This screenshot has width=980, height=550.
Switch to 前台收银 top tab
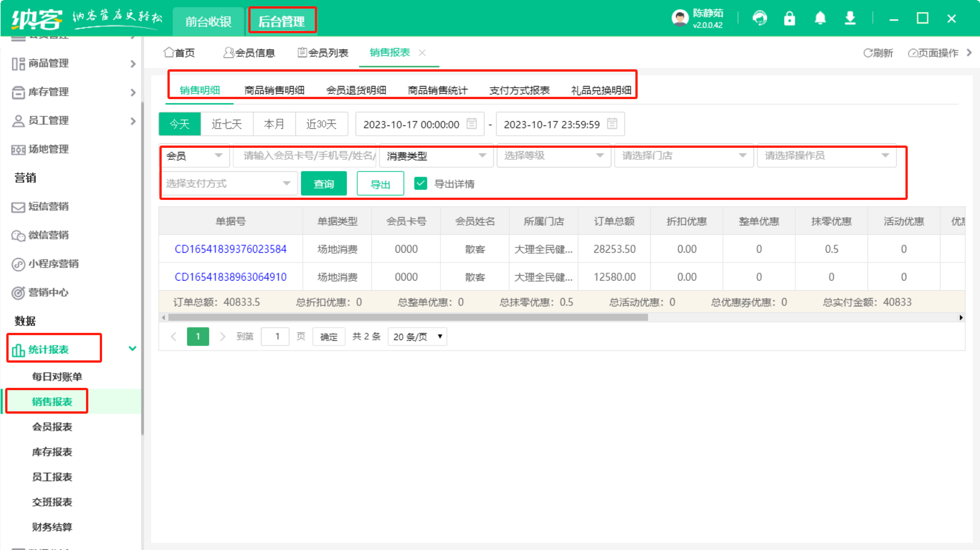pos(208,22)
